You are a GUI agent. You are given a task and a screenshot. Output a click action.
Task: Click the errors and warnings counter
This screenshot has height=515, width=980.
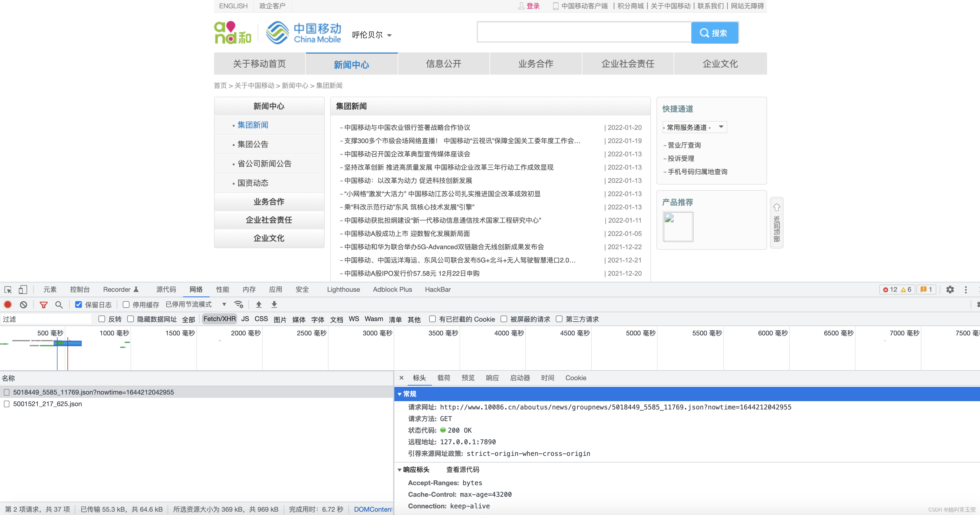[897, 290]
